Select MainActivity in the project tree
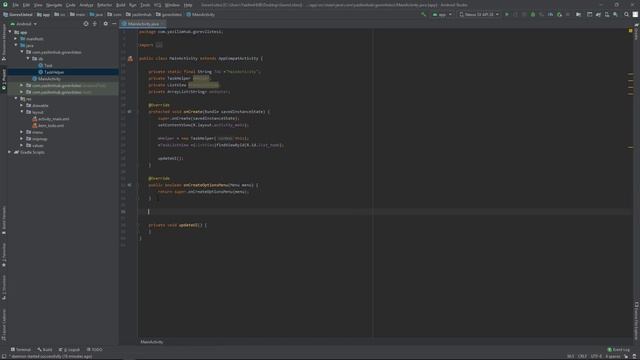Viewport: 640px width, 360px height. click(46, 79)
